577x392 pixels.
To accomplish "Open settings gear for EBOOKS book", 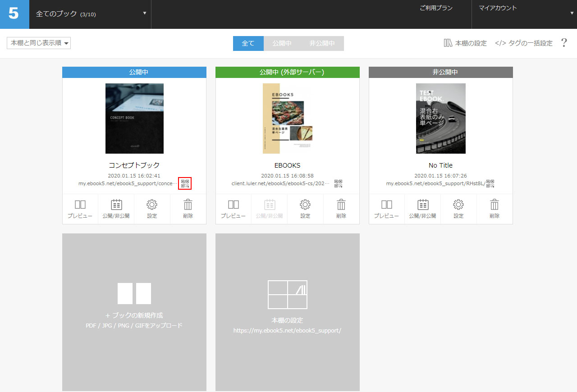I will pyautogui.click(x=305, y=209).
